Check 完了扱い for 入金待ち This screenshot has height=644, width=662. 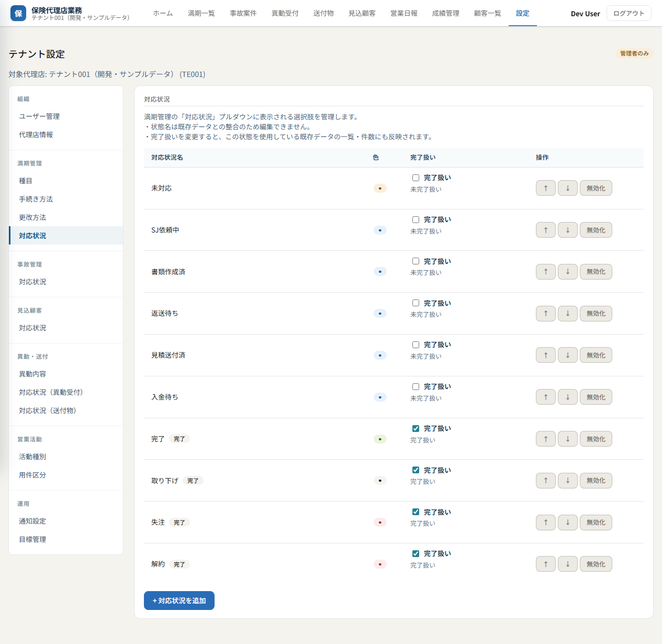tap(416, 386)
